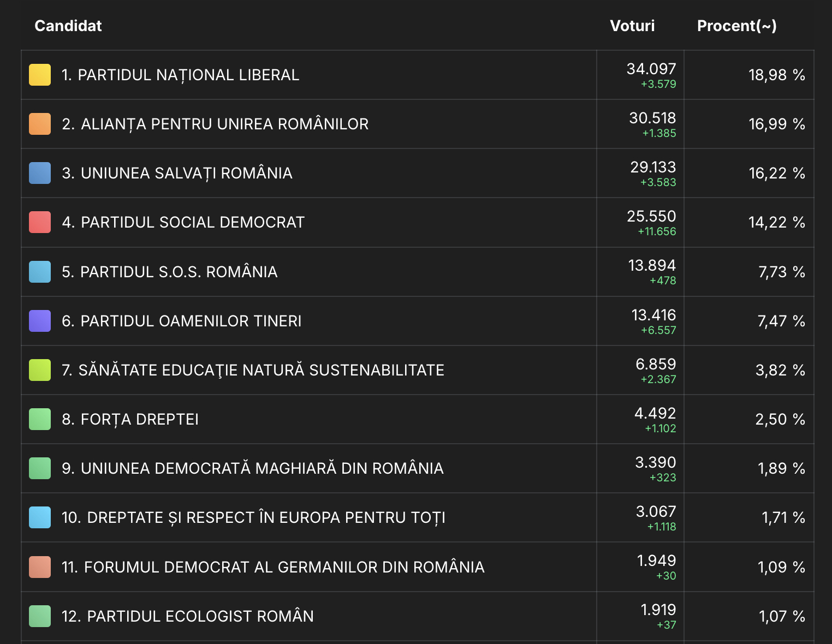
Task: Click the green increment +3.579
Action: [x=658, y=84]
